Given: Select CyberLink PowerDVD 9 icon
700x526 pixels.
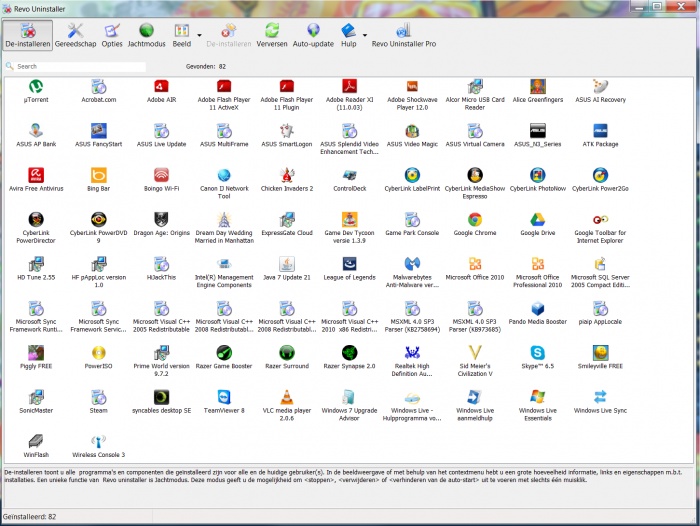Looking at the screenshot, I should tap(99, 219).
